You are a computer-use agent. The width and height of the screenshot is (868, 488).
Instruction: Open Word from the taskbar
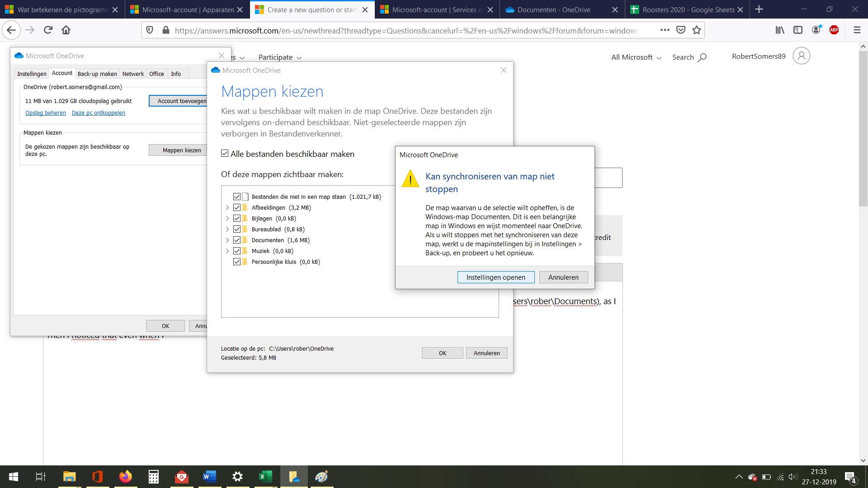coord(209,477)
